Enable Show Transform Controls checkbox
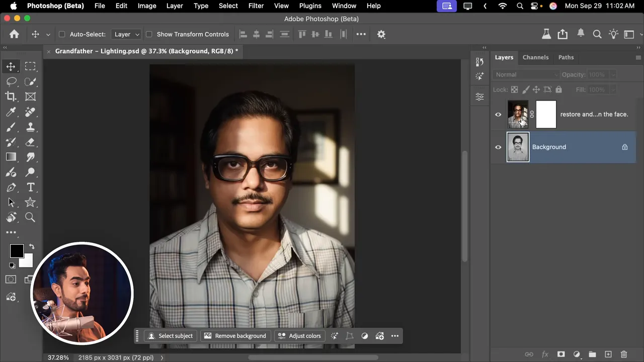 pos(149,34)
